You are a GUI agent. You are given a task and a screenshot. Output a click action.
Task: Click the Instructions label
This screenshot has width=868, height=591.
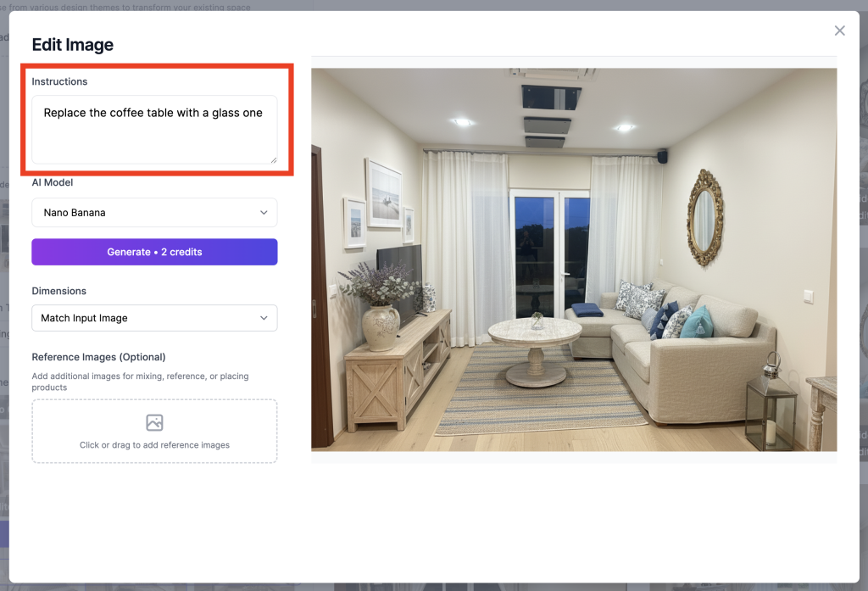click(x=59, y=81)
